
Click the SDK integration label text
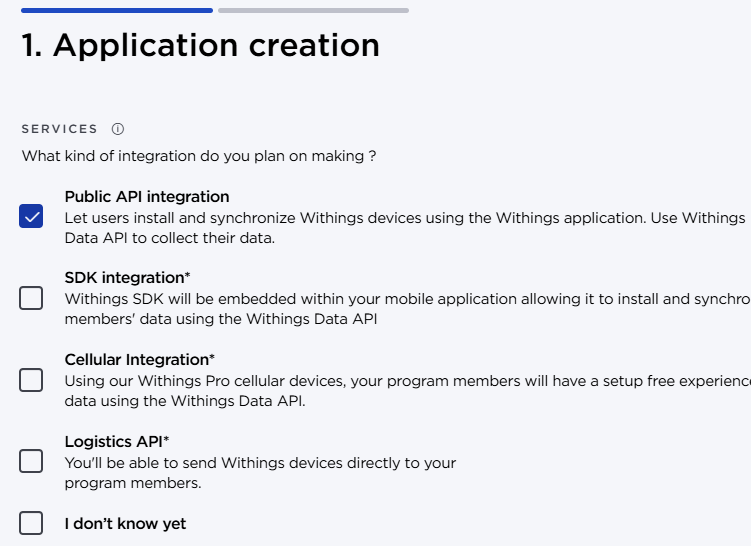coord(127,278)
